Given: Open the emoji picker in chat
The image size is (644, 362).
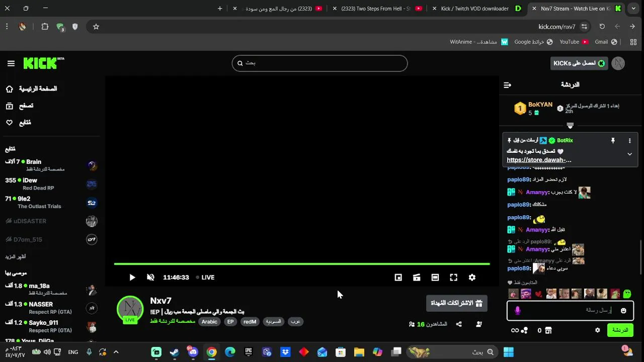Looking at the screenshot, I should pos(623,311).
